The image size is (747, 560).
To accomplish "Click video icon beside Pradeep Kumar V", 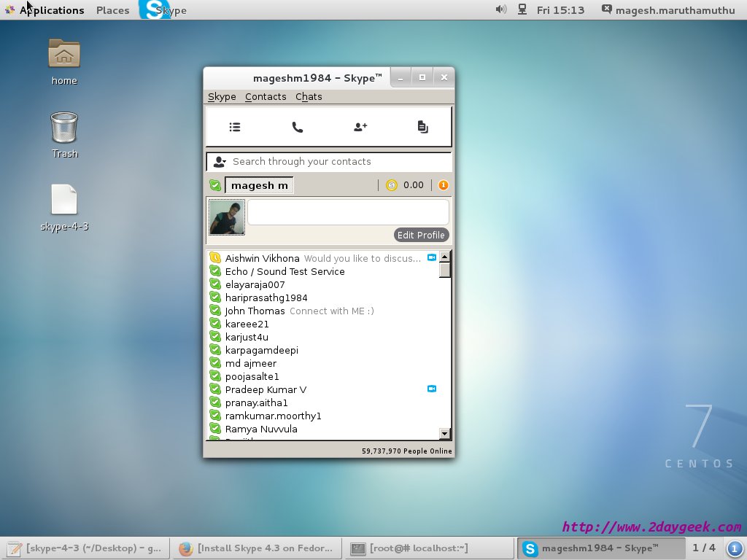I will (x=431, y=389).
